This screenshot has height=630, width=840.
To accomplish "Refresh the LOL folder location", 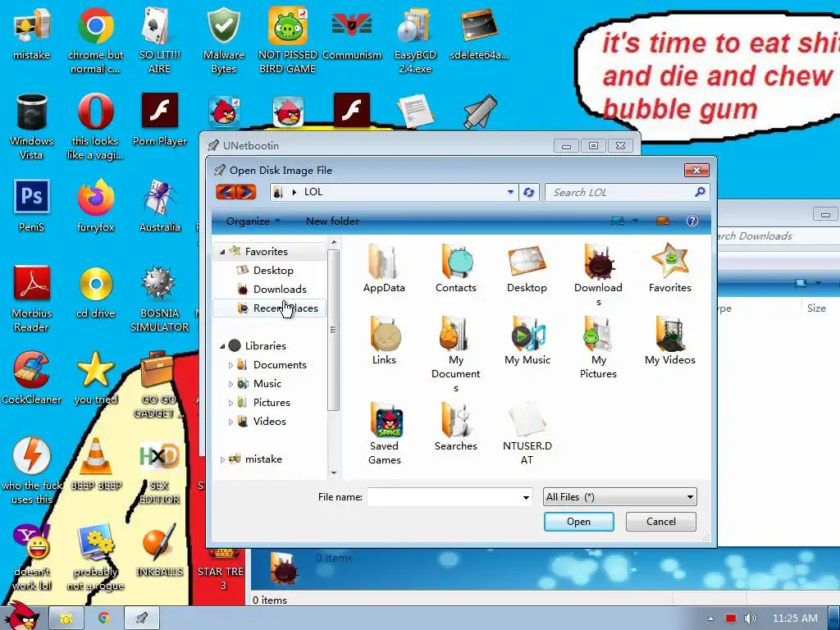I will point(528,192).
